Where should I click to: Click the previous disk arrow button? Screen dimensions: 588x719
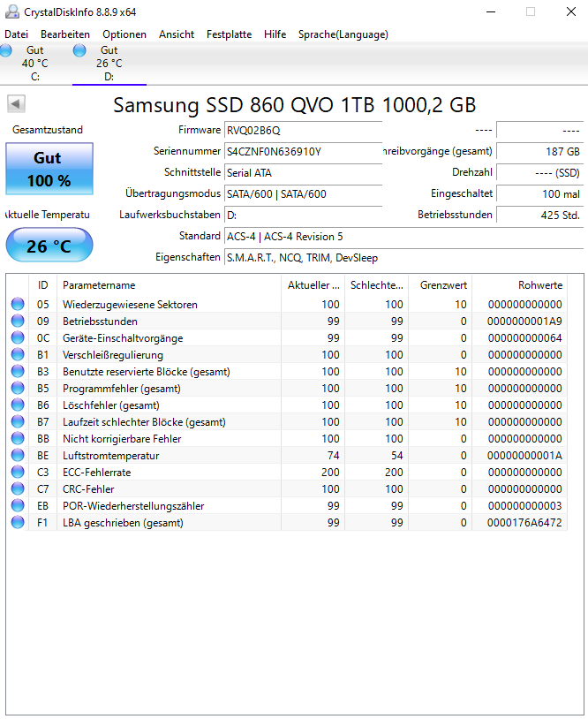[16, 103]
